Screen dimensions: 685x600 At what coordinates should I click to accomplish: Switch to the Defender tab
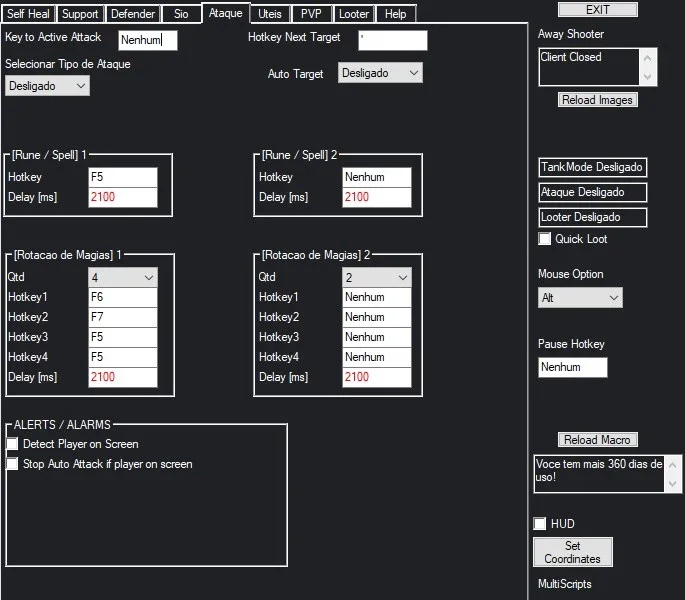tap(133, 14)
